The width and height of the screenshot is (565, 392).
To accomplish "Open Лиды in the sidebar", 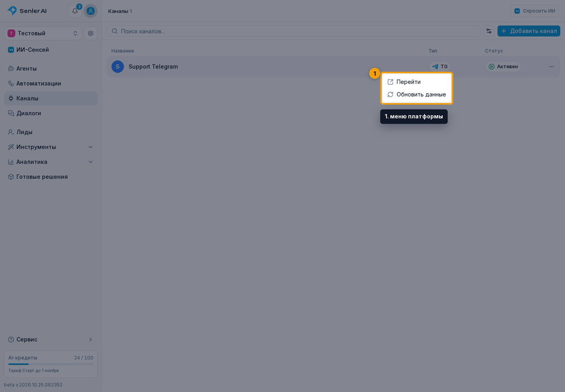I will point(51,132).
